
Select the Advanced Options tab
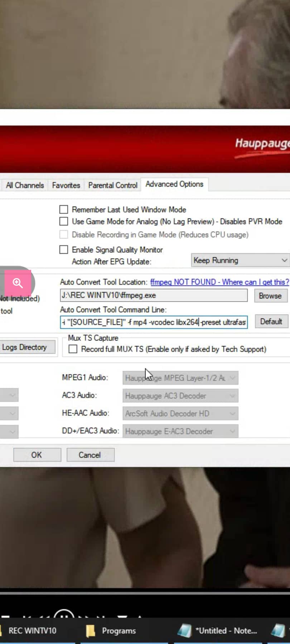coord(174,184)
